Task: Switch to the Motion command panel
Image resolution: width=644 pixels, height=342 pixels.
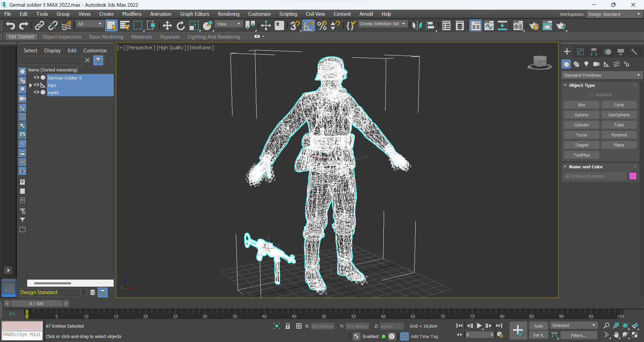Action: [607, 52]
